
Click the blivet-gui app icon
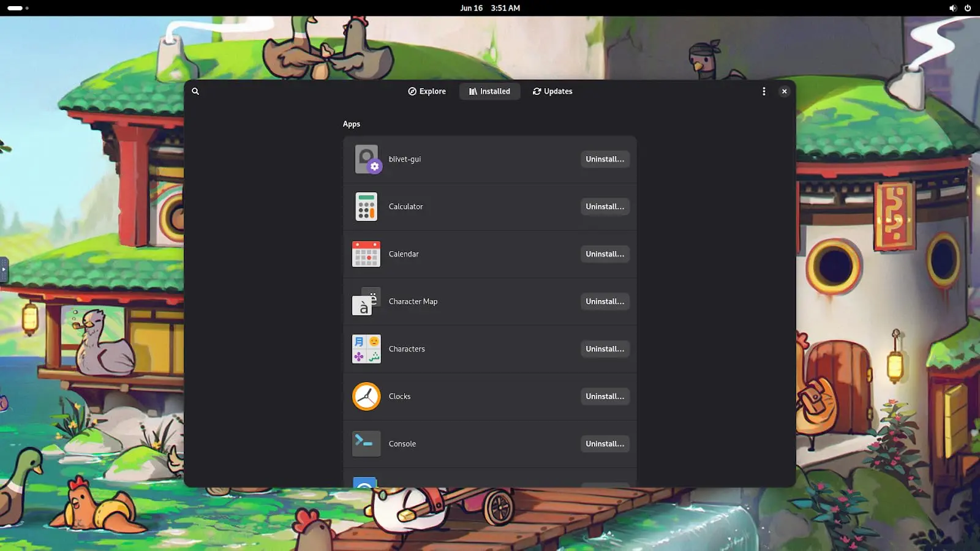[367, 159]
